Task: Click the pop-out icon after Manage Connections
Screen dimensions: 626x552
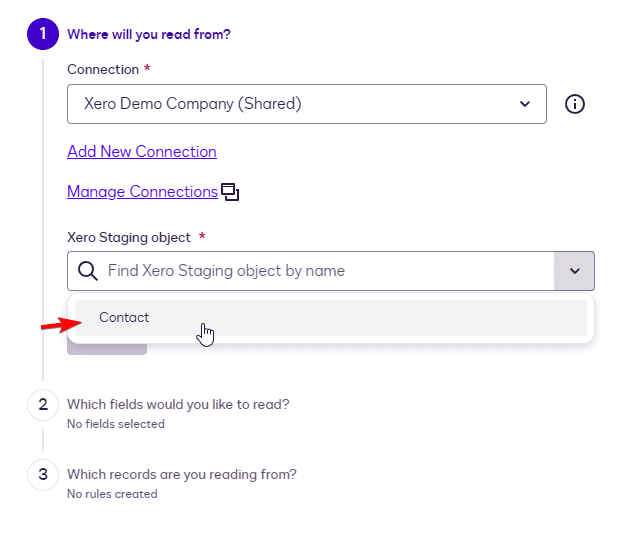Action: coord(230,192)
